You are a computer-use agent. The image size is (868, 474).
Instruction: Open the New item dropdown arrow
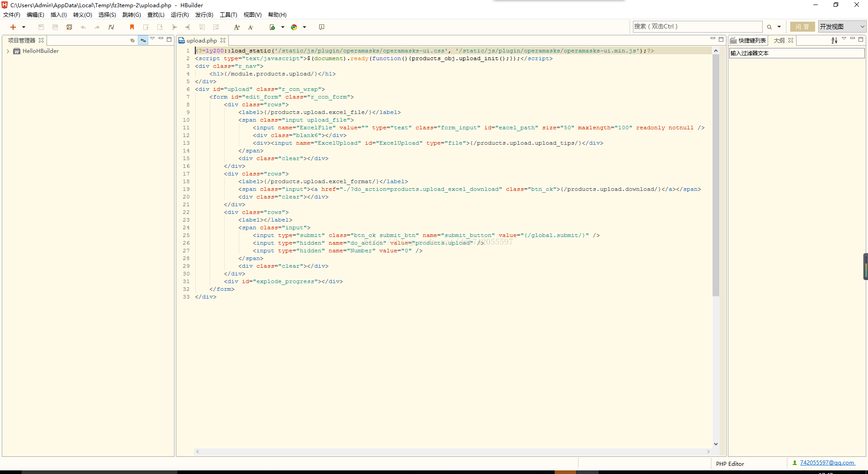(24, 27)
